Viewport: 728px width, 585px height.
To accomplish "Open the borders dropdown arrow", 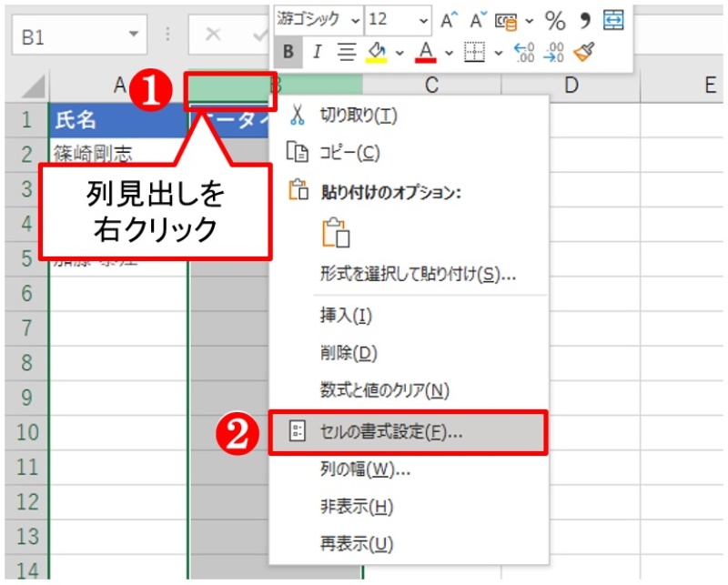I will point(497,53).
